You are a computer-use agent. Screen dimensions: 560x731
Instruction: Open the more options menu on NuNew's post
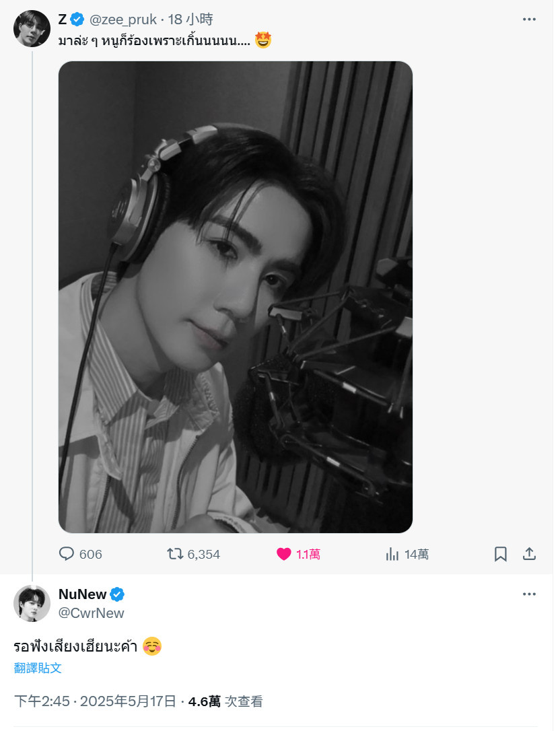(529, 594)
